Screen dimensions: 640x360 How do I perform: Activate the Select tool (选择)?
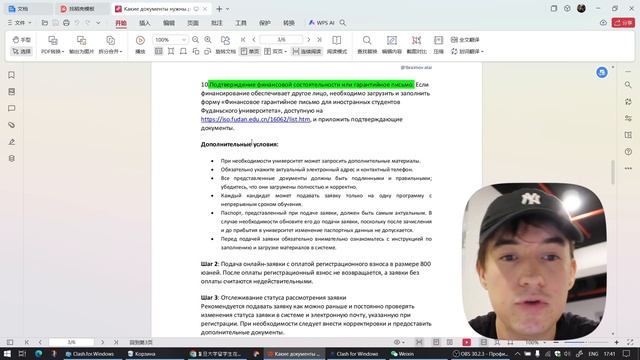click(x=21, y=51)
